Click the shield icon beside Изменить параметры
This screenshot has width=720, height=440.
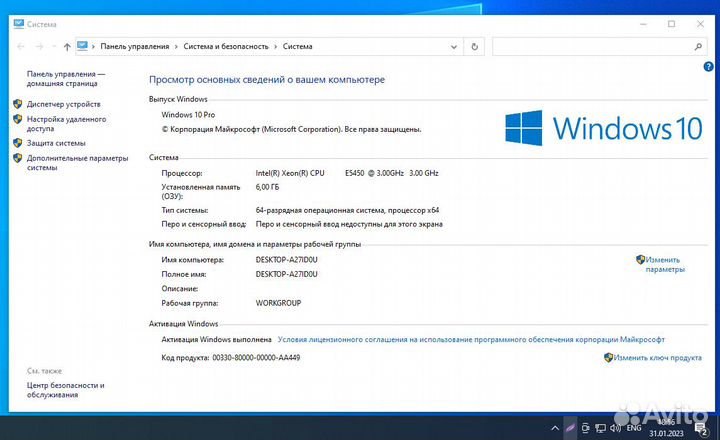(x=641, y=259)
